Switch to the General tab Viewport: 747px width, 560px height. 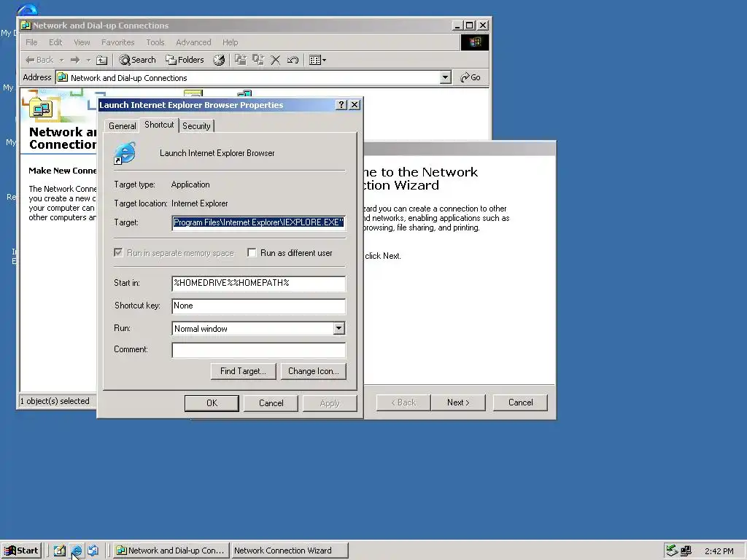click(122, 125)
